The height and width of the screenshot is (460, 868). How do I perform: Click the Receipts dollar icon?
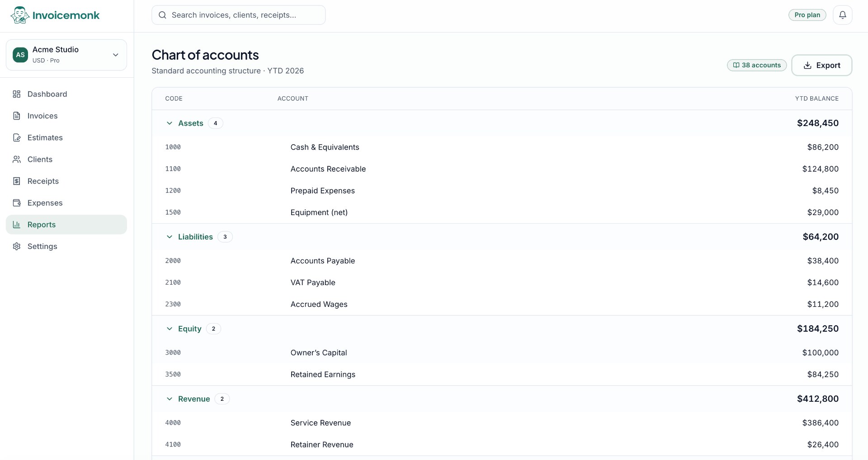17,181
